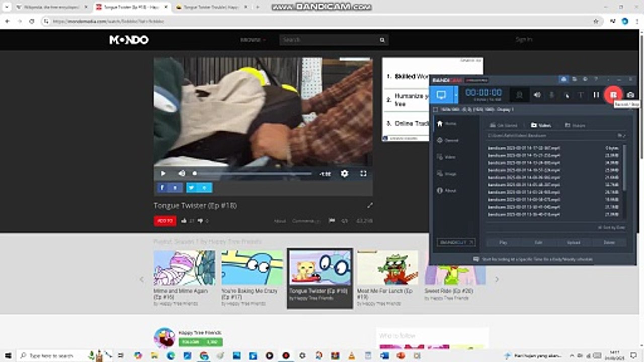Stop recording with Bandicam's red record button

click(613, 95)
